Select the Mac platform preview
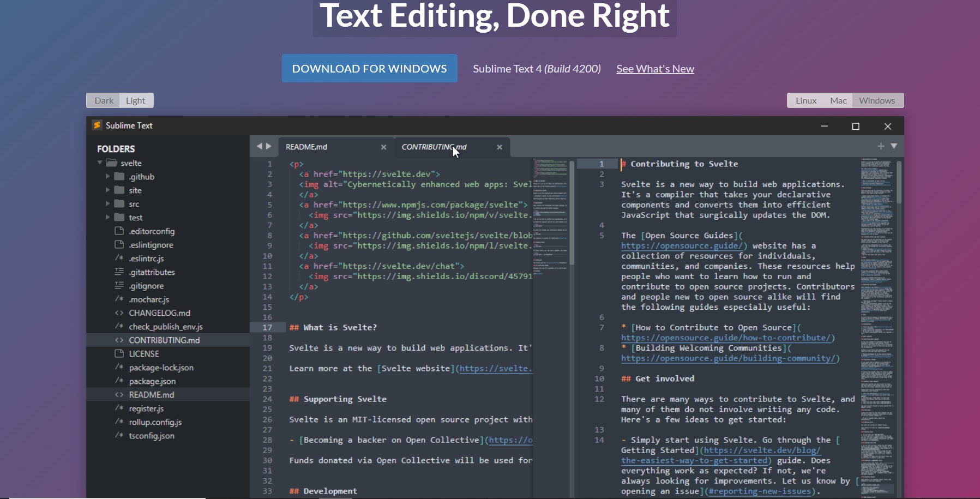This screenshot has width=980, height=499. (838, 101)
